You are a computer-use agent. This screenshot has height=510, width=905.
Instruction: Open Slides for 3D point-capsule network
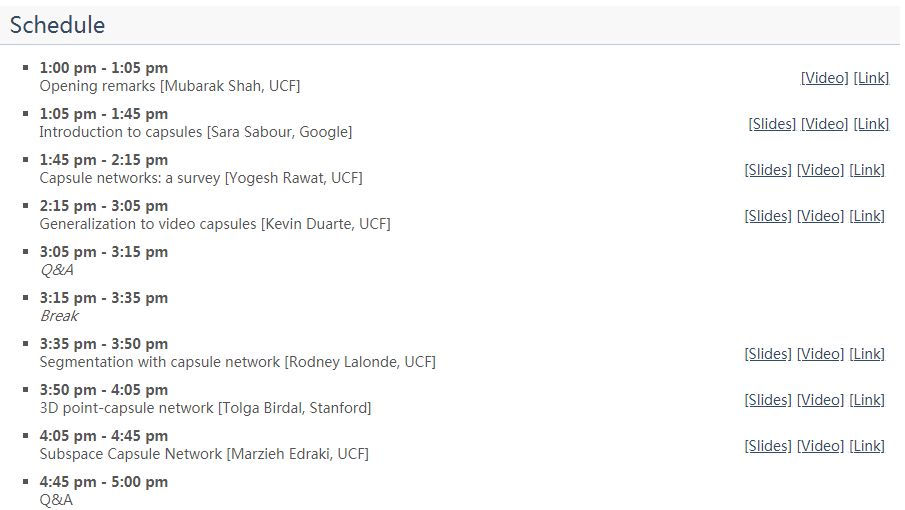(x=768, y=400)
